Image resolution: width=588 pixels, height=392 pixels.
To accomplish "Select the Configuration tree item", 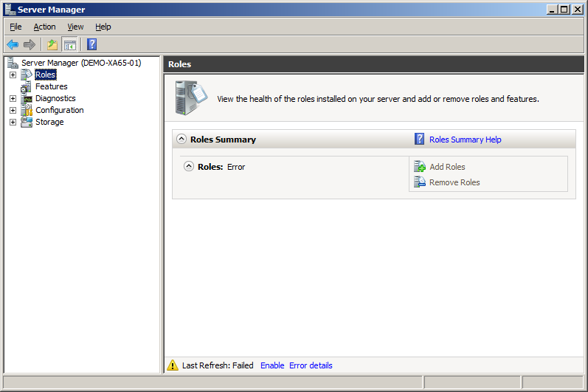I will tap(60, 110).
